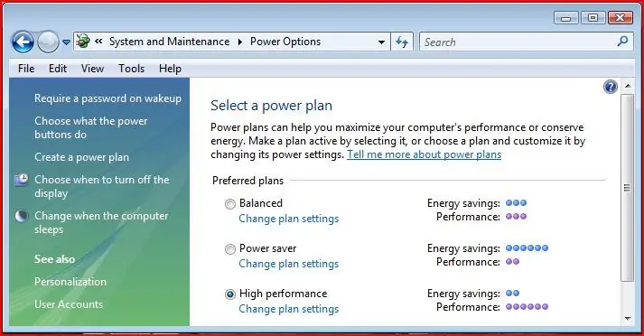Go back with the blue Back arrow
The image size is (644, 336).
click(23, 42)
